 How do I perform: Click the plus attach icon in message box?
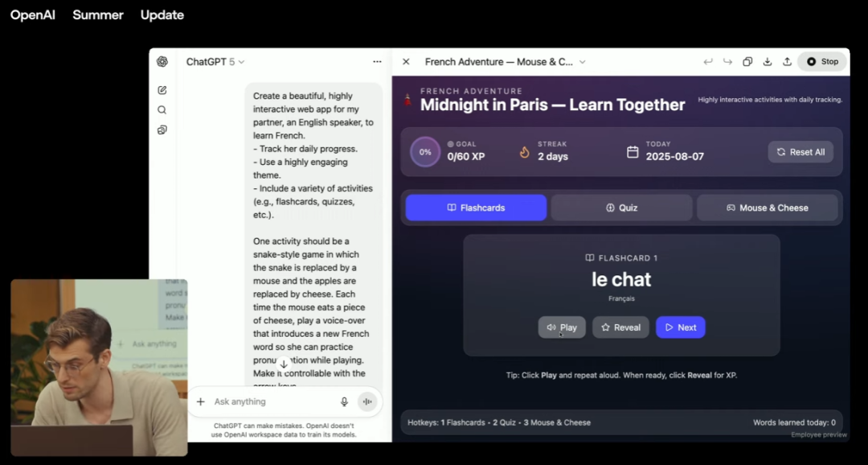point(200,401)
